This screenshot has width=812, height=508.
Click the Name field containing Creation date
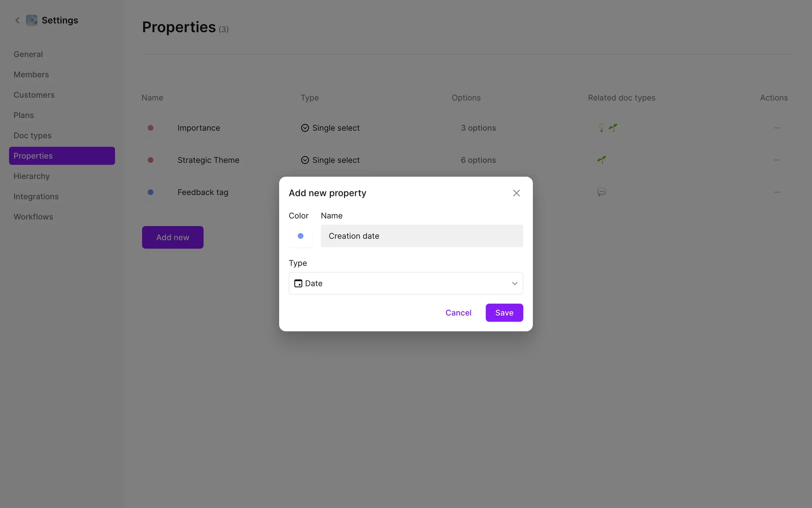421,236
